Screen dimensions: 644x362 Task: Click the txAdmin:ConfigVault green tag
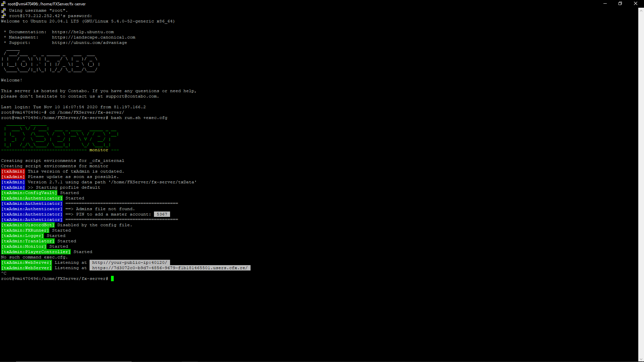pyautogui.click(x=29, y=193)
